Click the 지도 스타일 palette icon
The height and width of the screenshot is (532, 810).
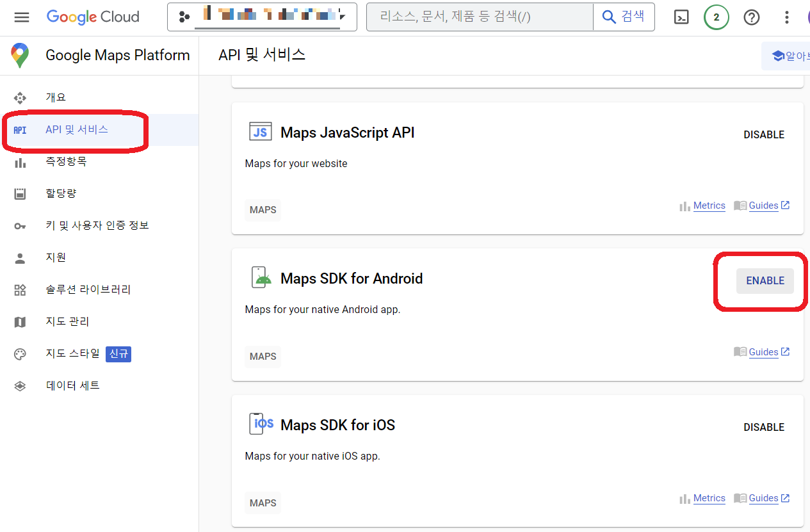(x=20, y=354)
